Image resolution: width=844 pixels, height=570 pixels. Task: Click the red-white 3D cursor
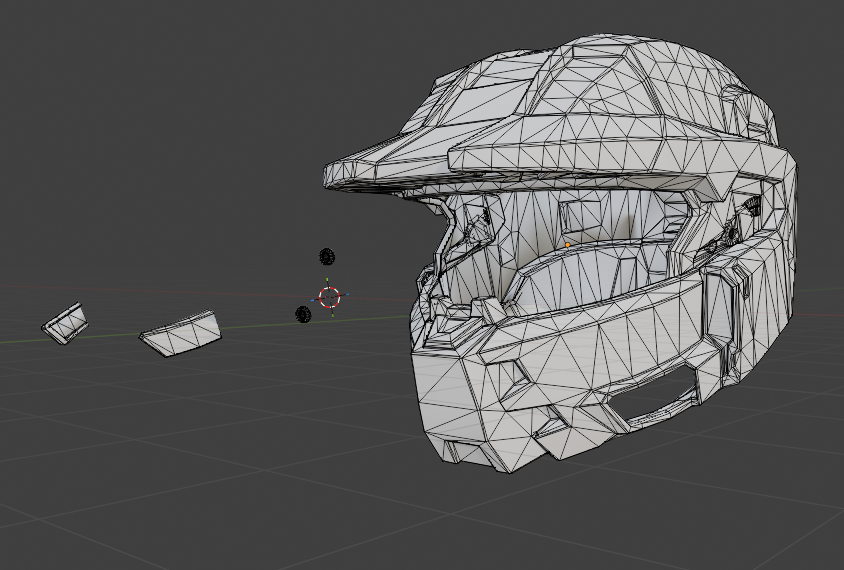coord(329,297)
